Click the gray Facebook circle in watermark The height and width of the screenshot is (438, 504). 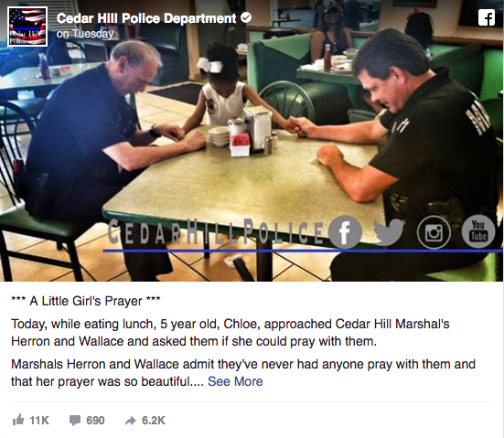[345, 231]
